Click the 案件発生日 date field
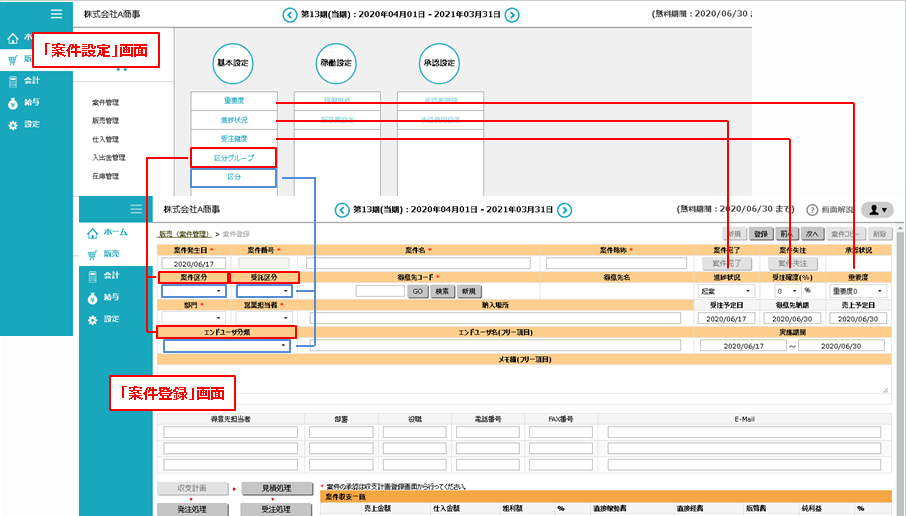Screen dimensions: 906x516 [x=192, y=263]
